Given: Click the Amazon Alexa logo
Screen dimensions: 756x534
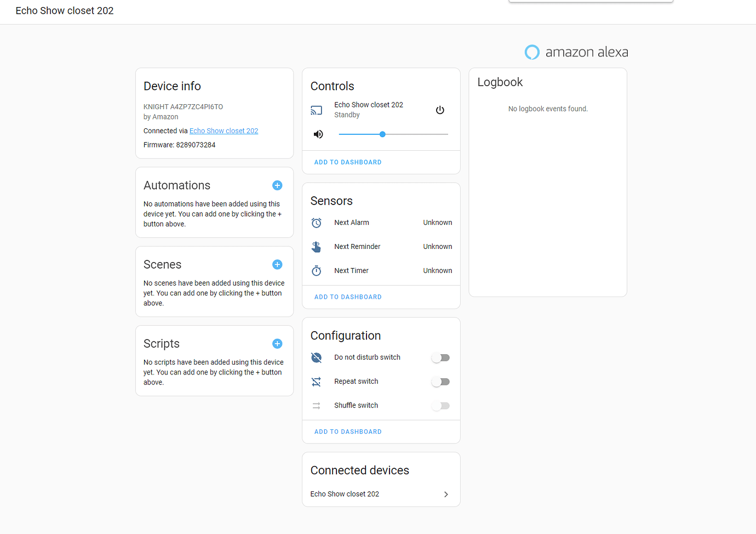Looking at the screenshot, I should click(576, 52).
